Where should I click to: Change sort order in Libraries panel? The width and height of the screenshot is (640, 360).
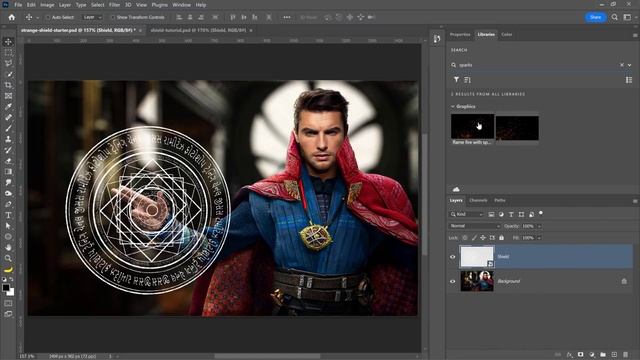pos(467,80)
